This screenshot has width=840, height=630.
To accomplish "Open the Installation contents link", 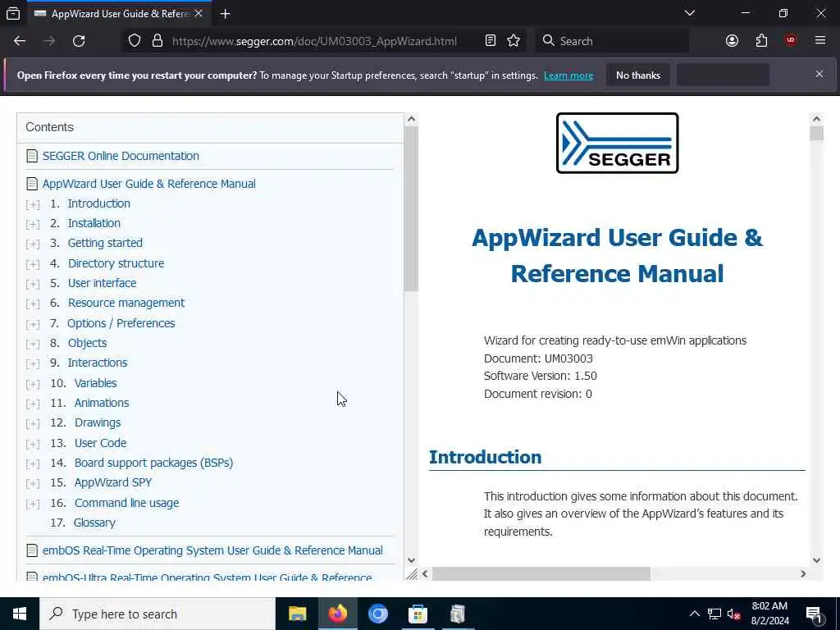I will 94,223.
